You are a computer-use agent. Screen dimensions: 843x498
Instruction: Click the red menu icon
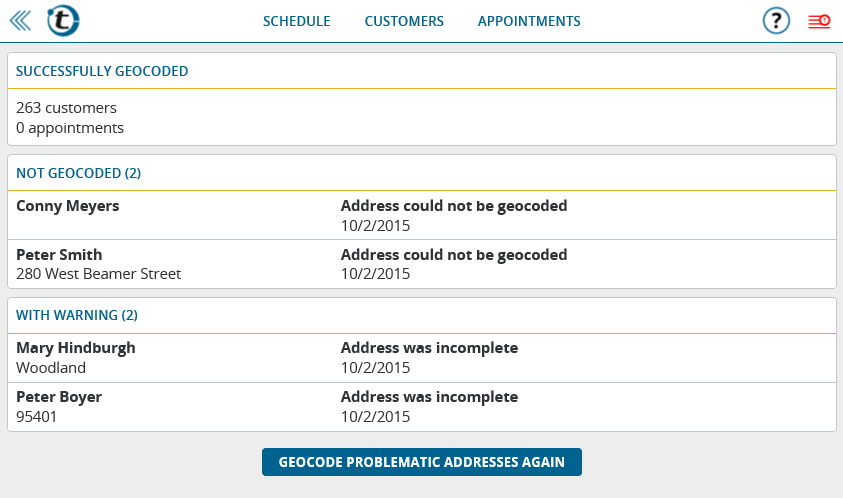point(819,21)
